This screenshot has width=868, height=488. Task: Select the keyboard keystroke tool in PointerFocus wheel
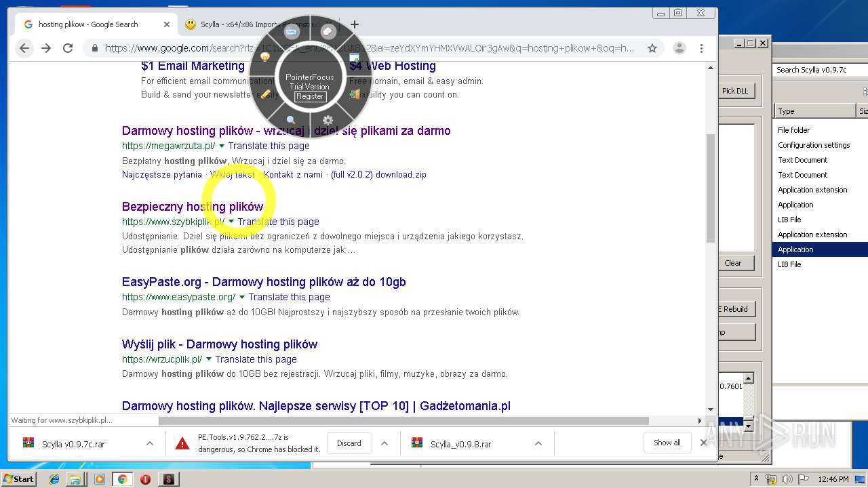[292, 32]
